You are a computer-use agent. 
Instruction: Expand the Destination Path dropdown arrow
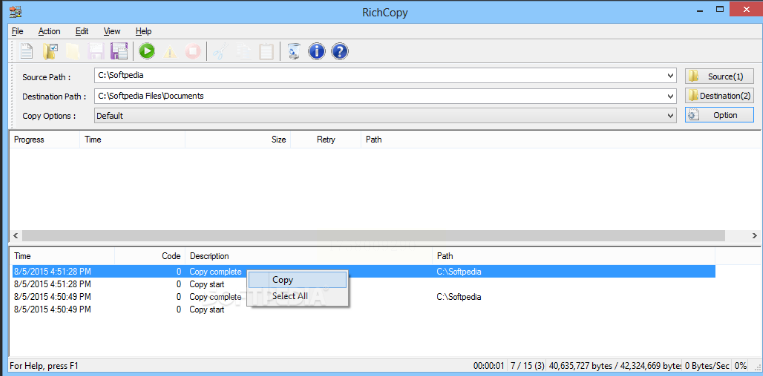click(671, 96)
